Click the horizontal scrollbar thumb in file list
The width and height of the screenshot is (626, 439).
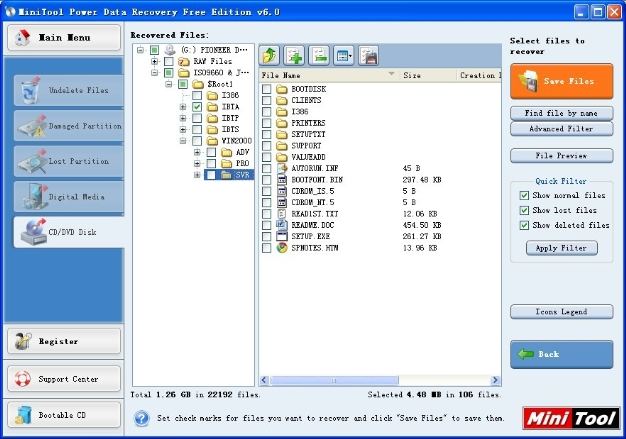pos(334,380)
